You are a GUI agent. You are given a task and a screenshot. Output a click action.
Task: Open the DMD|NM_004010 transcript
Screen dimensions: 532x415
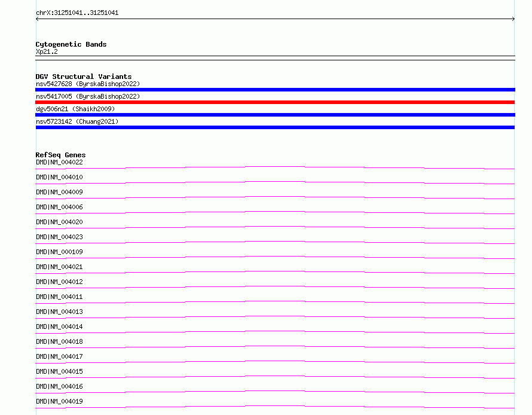click(x=59, y=177)
